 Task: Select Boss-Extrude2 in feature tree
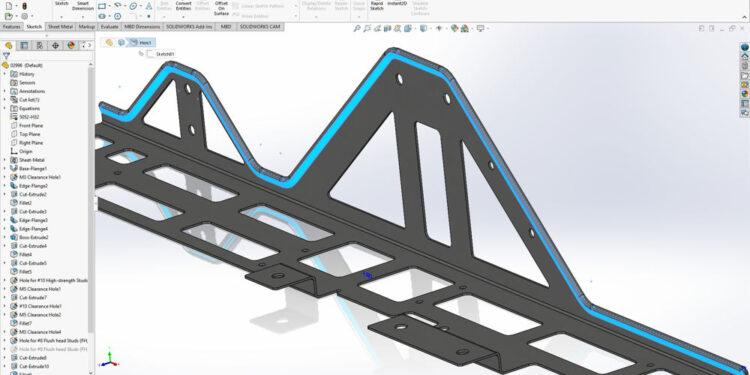(33, 237)
